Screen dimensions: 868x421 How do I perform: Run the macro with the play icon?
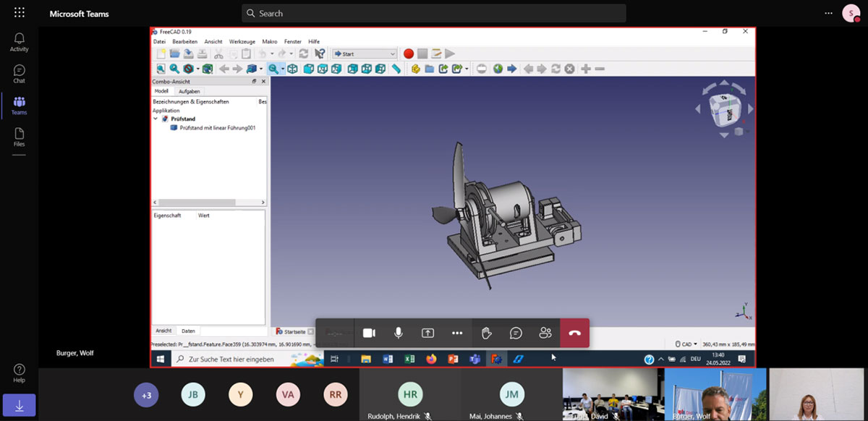click(x=450, y=54)
